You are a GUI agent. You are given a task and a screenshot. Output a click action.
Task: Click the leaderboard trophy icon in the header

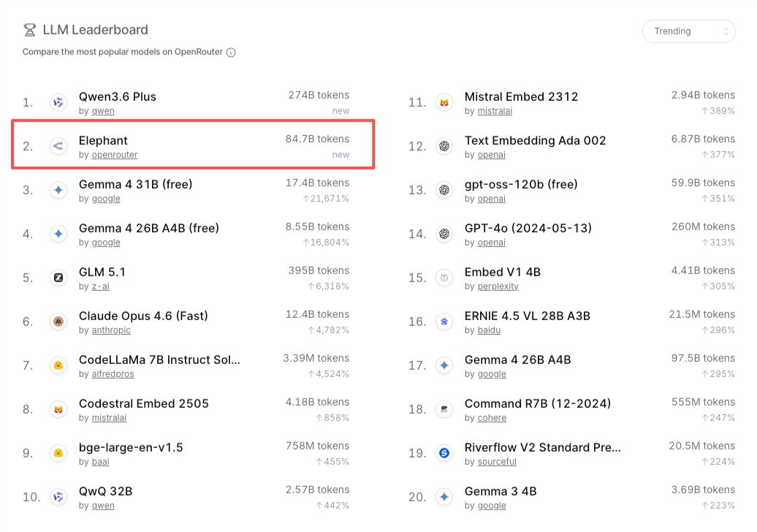click(x=29, y=29)
